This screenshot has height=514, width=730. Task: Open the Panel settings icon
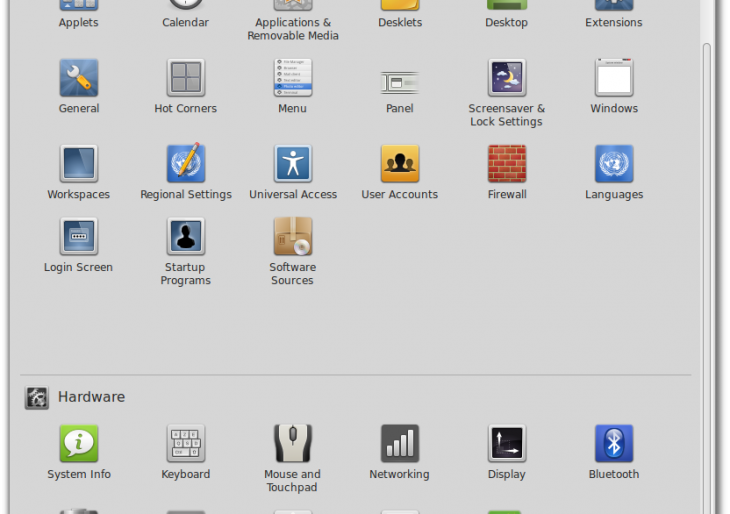400,83
